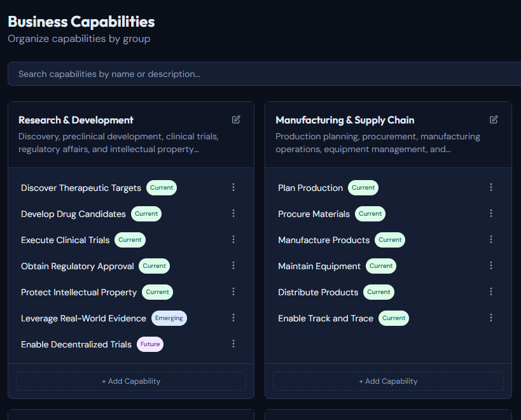The height and width of the screenshot is (420, 521).
Task: Open options for Protect Intellectual Property
Action: [233, 291]
